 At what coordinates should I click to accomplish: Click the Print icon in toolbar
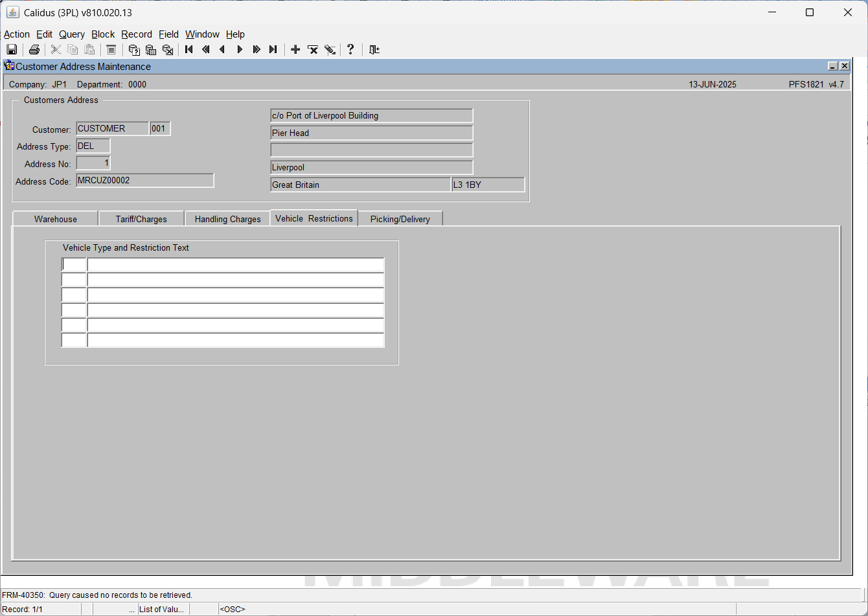(34, 50)
